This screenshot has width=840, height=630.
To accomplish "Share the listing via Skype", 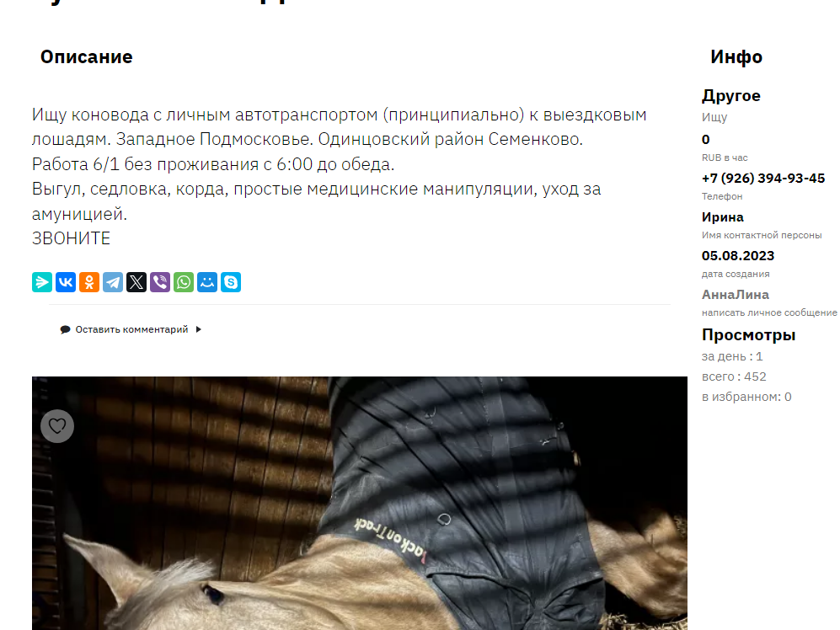I will tap(230, 282).
